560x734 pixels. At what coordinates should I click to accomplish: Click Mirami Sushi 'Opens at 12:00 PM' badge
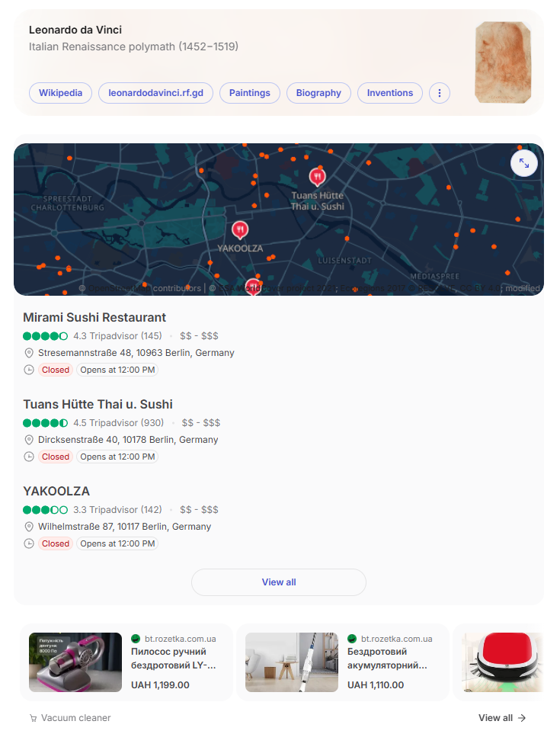point(117,370)
